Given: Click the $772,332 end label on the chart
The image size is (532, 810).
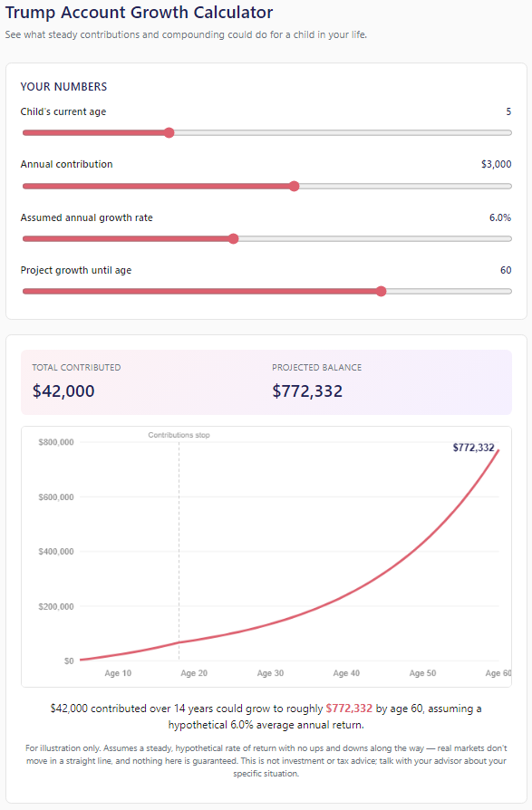Looking at the screenshot, I should [x=474, y=448].
